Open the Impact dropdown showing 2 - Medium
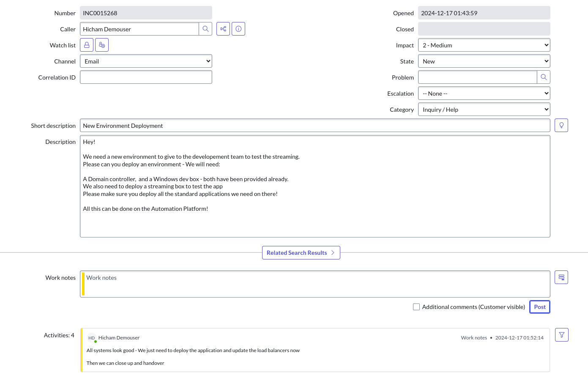588x375 pixels. 484,45
